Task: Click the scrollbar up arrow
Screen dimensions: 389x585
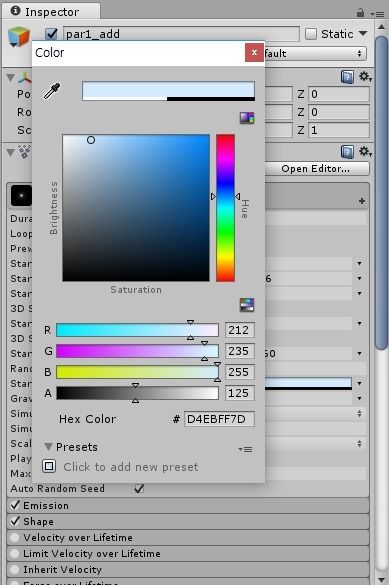Action: (x=381, y=27)
